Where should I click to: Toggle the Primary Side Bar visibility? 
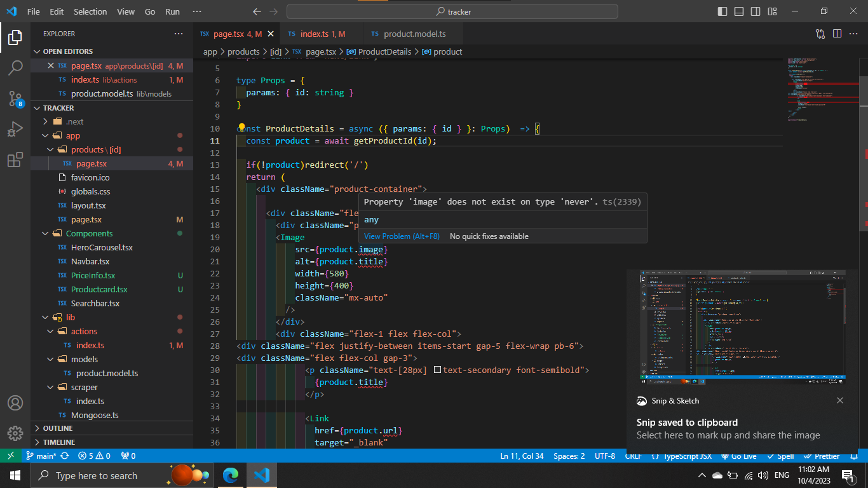pos(722,11)
